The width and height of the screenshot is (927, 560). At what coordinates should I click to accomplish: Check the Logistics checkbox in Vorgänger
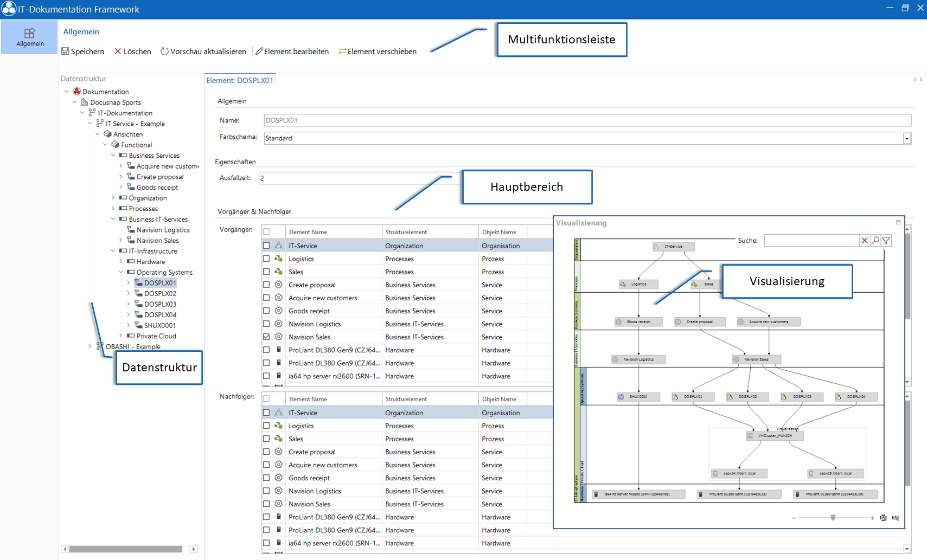pos(266,259)
